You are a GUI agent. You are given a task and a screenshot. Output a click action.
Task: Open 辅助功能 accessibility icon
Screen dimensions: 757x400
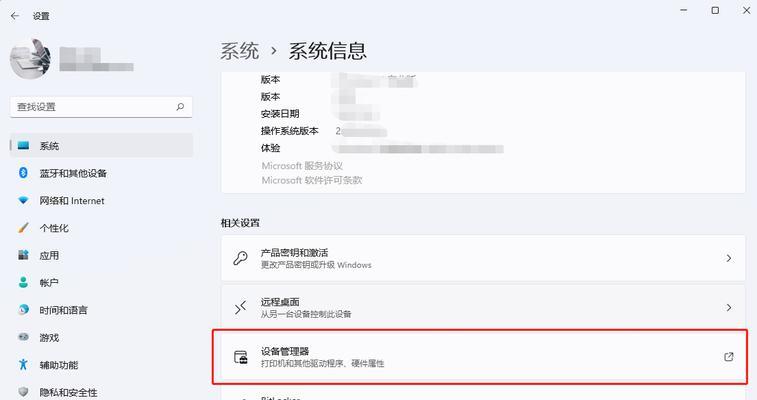click(23, 364)
